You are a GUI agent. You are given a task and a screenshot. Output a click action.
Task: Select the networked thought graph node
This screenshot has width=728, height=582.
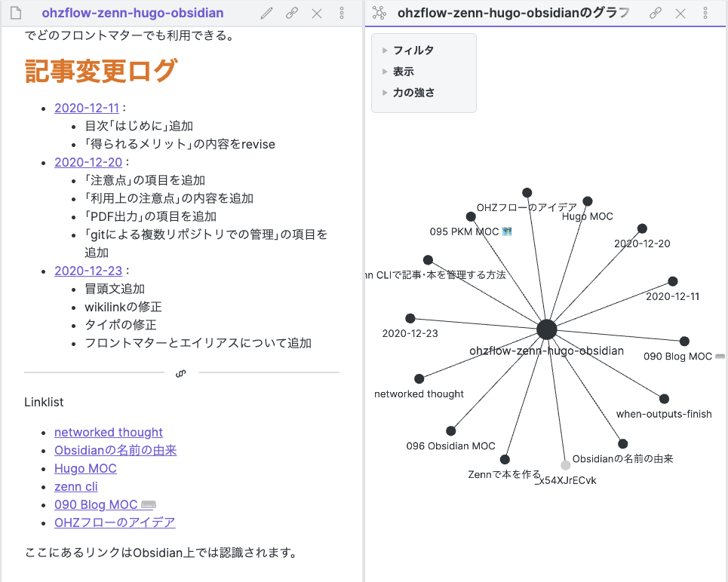coord(419,378)
